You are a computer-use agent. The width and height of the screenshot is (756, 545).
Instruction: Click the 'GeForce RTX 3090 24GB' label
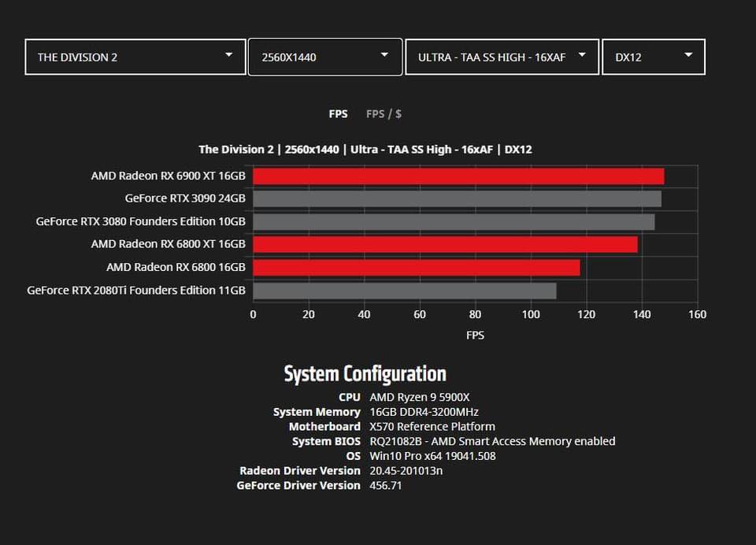point(185,198)
